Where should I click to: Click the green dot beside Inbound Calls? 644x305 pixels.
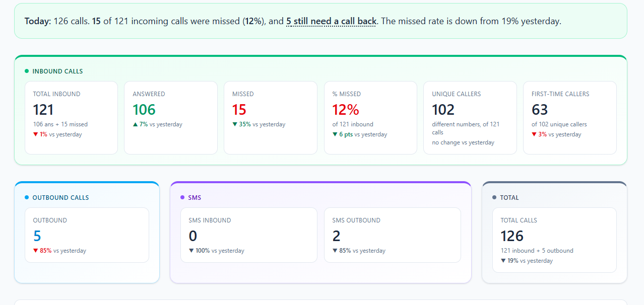tap(27, 71)
